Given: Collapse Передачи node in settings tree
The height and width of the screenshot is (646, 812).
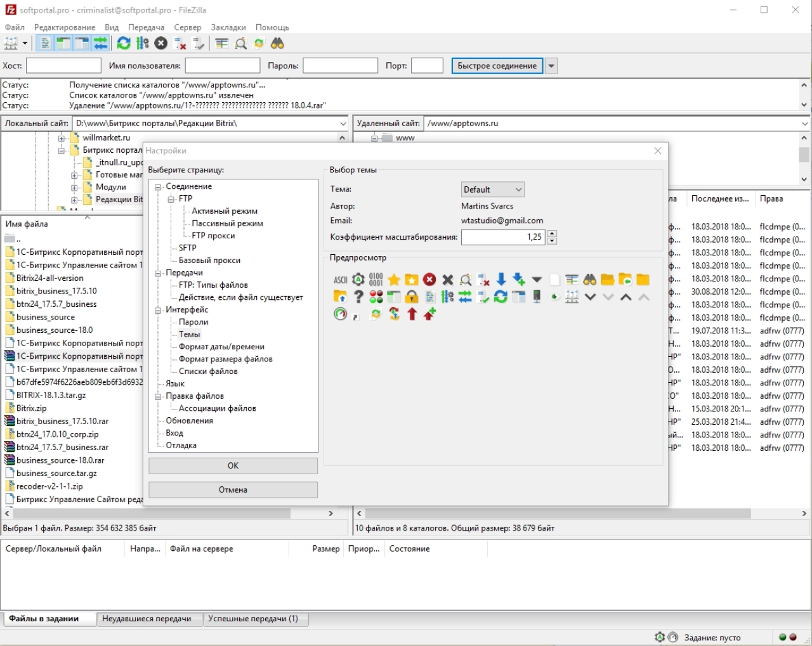Looking at the screenshot, I should [x=158, y=273].
